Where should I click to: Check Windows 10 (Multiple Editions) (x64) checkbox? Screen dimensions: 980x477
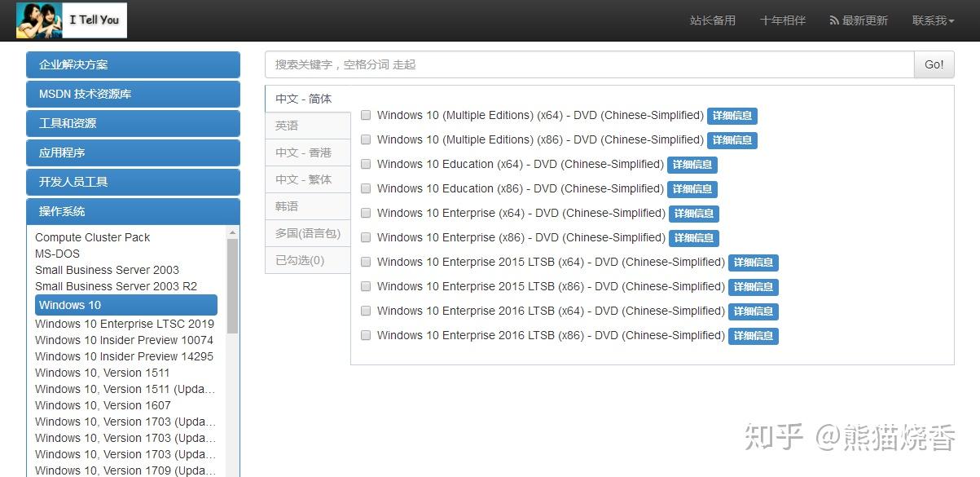click(x=366, y=115)
